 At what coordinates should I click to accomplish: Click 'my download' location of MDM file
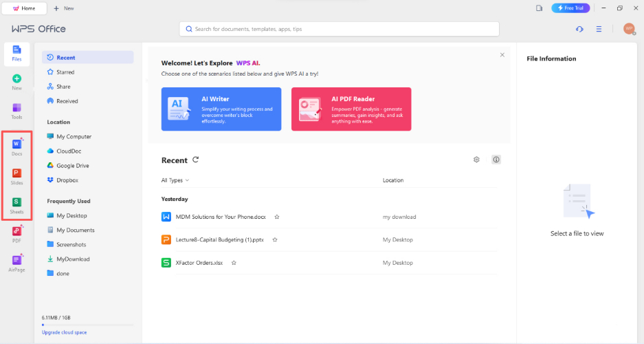(399, 217)
